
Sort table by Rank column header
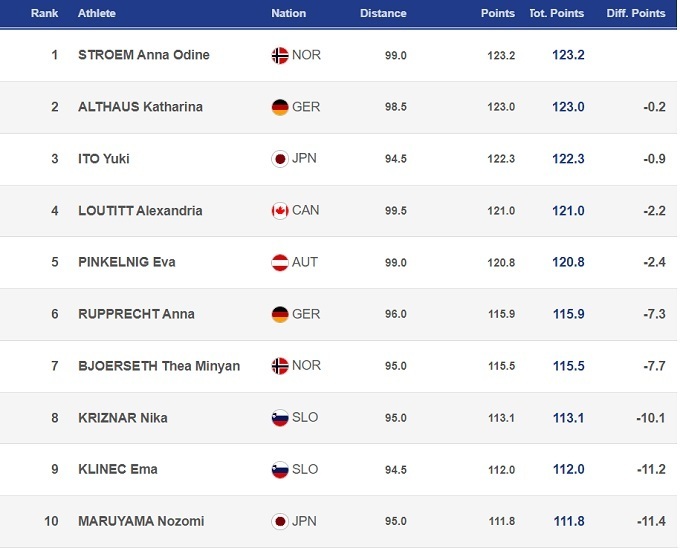coord(44,14)
